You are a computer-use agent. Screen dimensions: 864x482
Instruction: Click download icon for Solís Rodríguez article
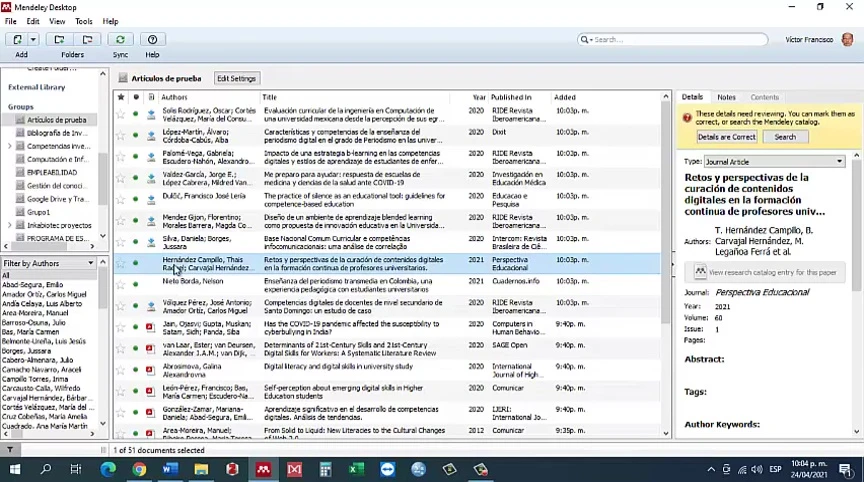pos(151,114)
